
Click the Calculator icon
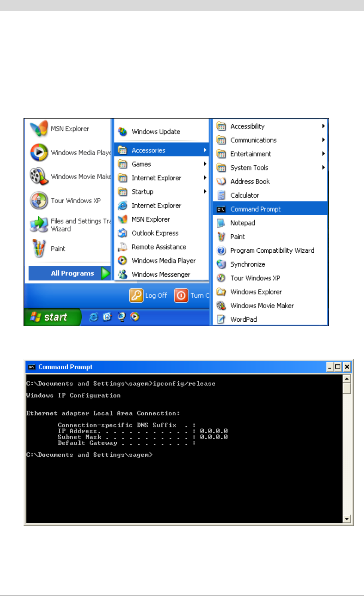click(x=221, y=195)
